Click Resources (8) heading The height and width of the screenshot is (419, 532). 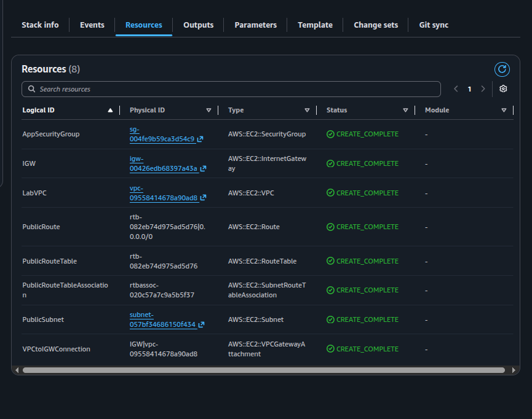(x=50, y=69)
